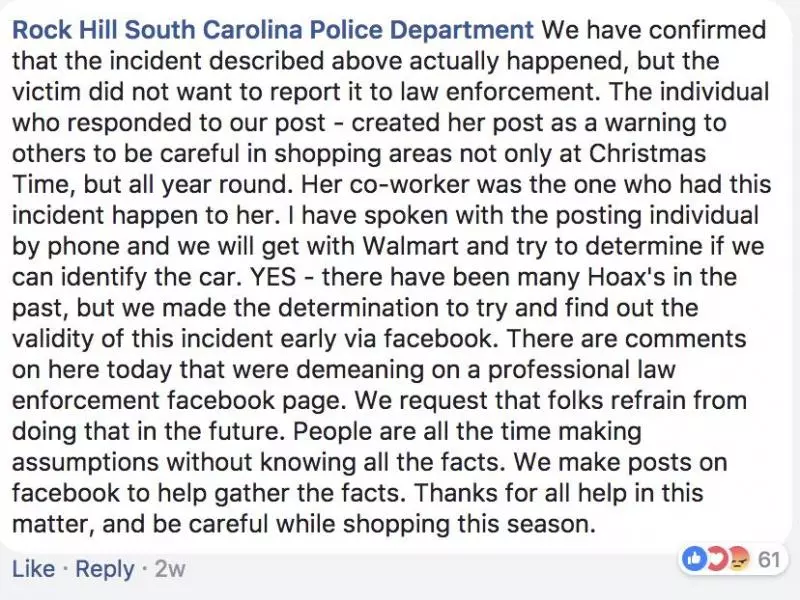Viewport: 800px width, 600px height.
Task: Click the word "YES" in the comment
Action: click(x=273, y=277)
